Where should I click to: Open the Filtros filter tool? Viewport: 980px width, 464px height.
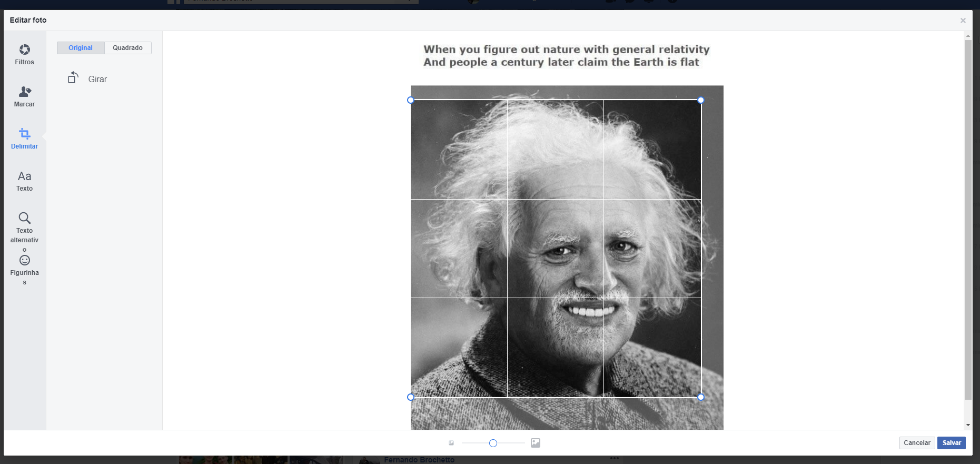tap(25, 50)
